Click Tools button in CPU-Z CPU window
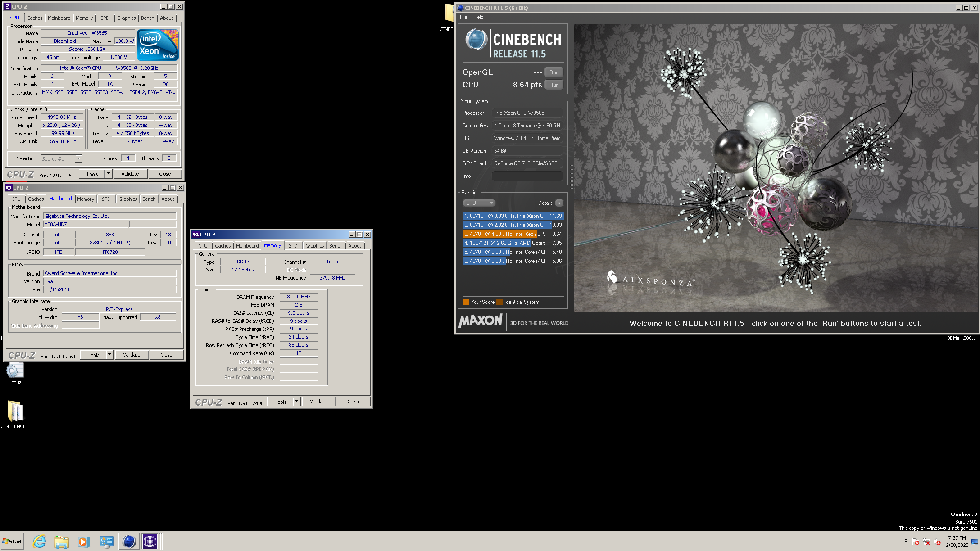This screenshot has width=980, height=551. coord(92,174)
